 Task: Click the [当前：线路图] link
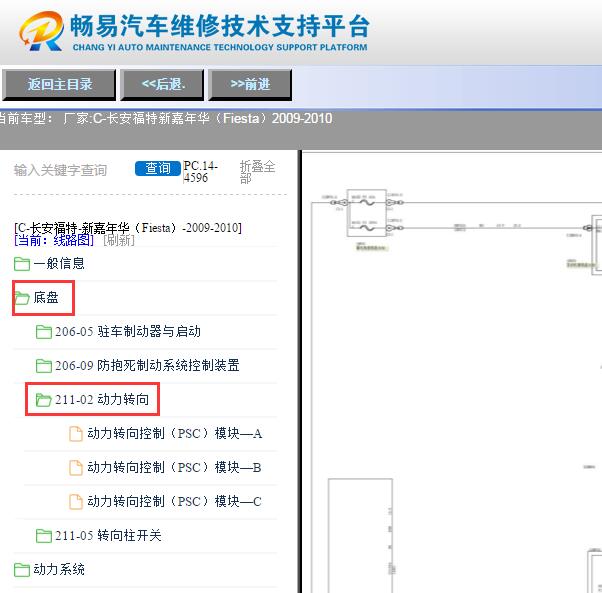(54, 240)
